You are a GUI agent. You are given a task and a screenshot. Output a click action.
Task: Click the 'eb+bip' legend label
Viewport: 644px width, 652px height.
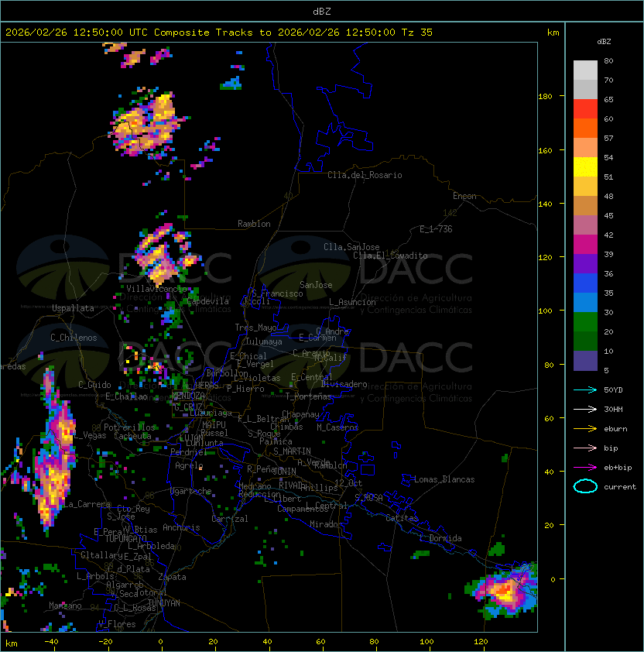tap(618, 468)
